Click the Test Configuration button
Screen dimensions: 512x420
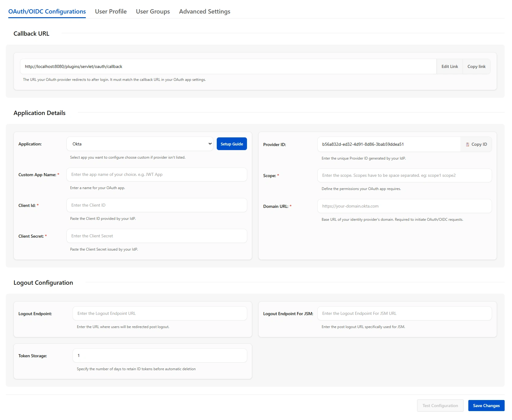[x=440, y=406]
